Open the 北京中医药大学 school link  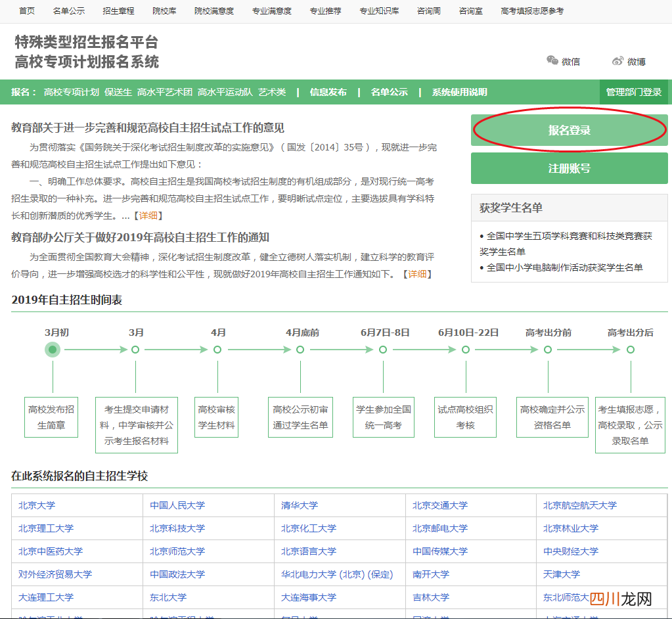pos(51,551)
